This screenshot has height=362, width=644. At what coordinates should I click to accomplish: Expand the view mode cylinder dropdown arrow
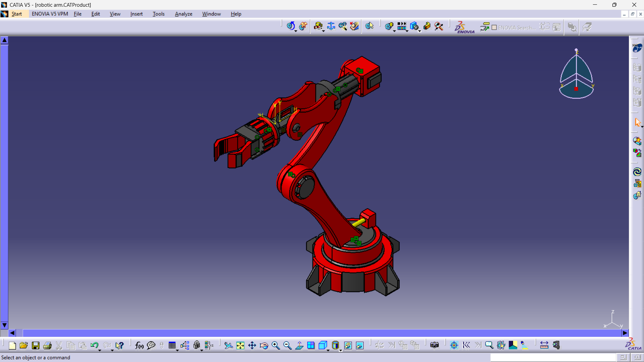pos(341,350)
